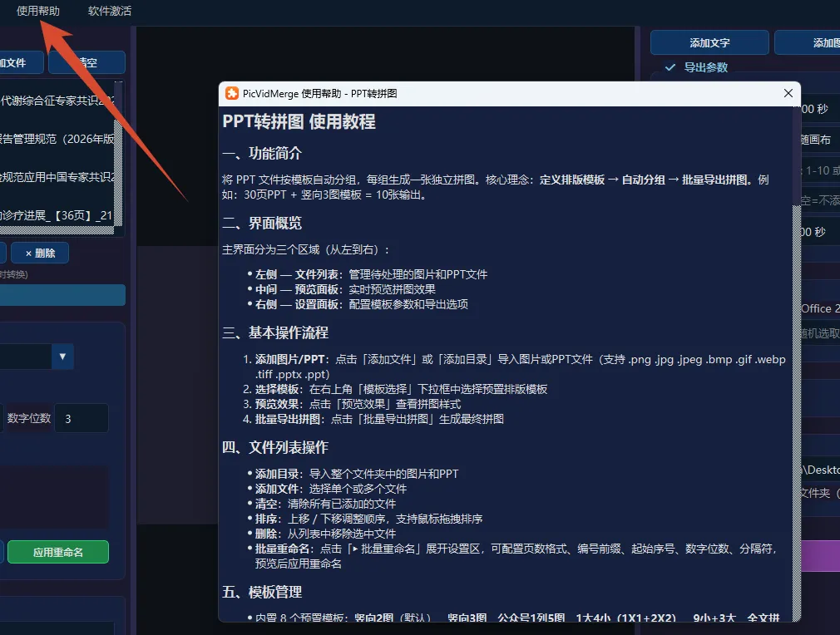Click the green 应用重命名 button
Image resolution: width=840 pixels, height=635 pixels.
point(58,552)
